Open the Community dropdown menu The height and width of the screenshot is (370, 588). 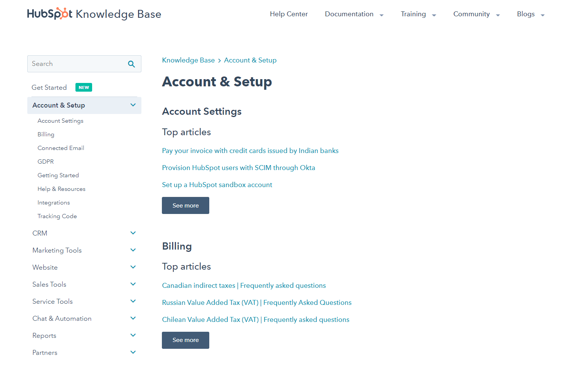click(x=476, y=14)
